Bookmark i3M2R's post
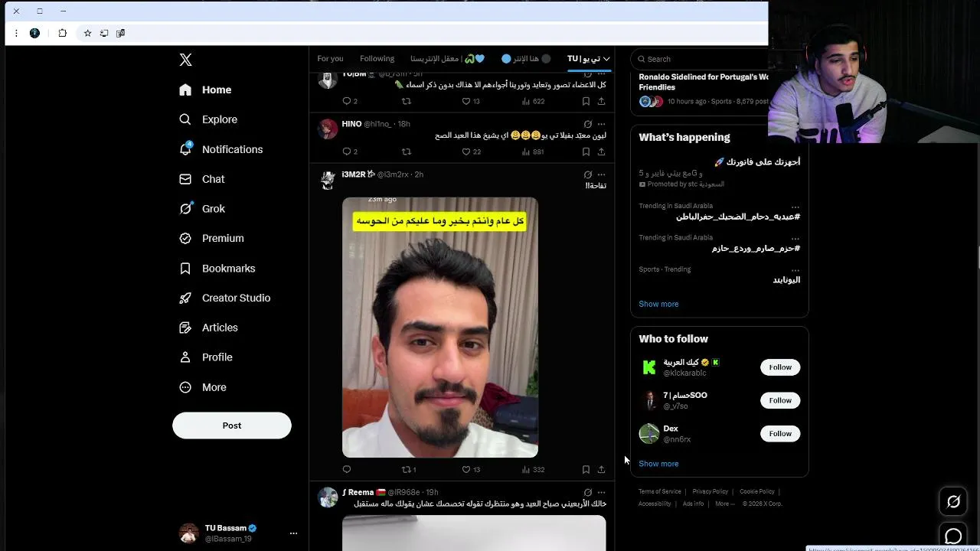This screenshot has width=980, height=551. click(586, 469)
